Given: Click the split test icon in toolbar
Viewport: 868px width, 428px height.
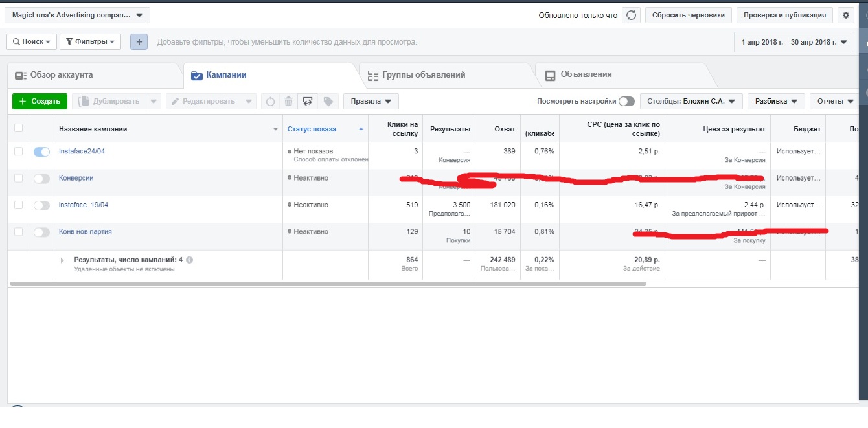Looking at the screenshot, I should pyautogui.click(x=308, y=101).
